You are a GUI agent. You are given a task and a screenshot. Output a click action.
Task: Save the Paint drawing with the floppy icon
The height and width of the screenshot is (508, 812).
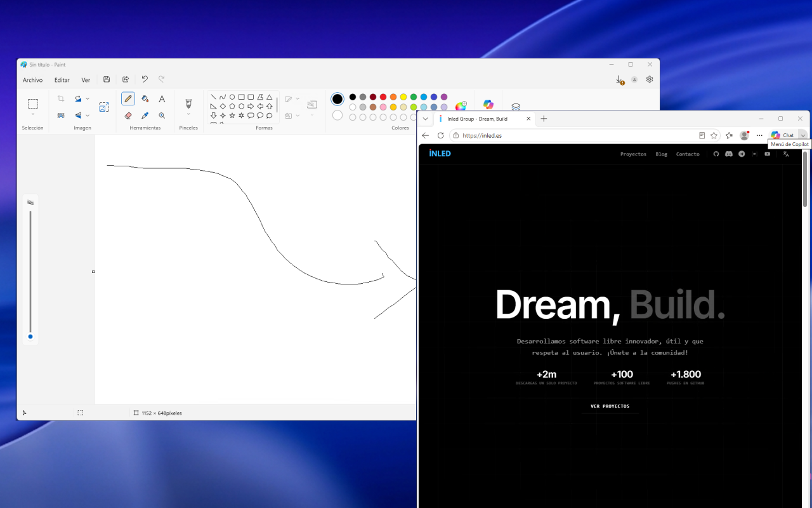[107, 79]
